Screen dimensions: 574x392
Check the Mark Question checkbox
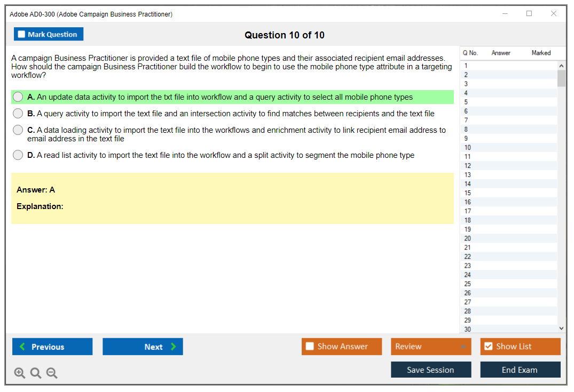point(22,35)
